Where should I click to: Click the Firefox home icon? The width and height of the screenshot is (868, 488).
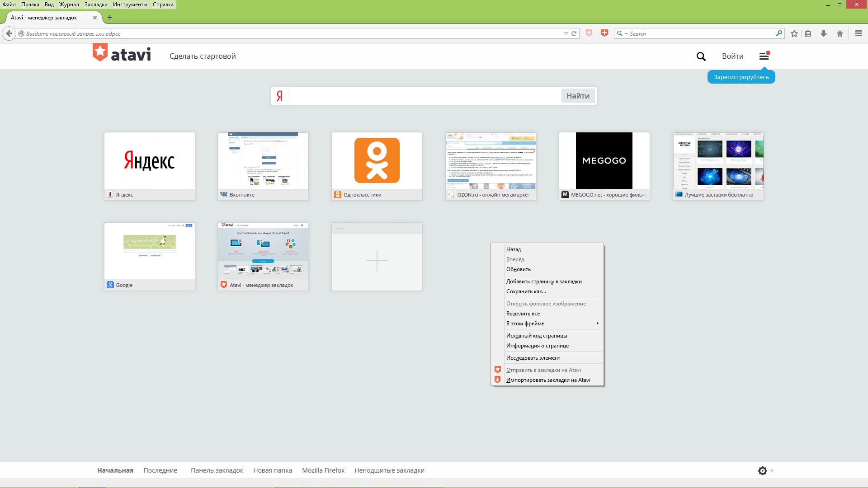pos(840,33)
